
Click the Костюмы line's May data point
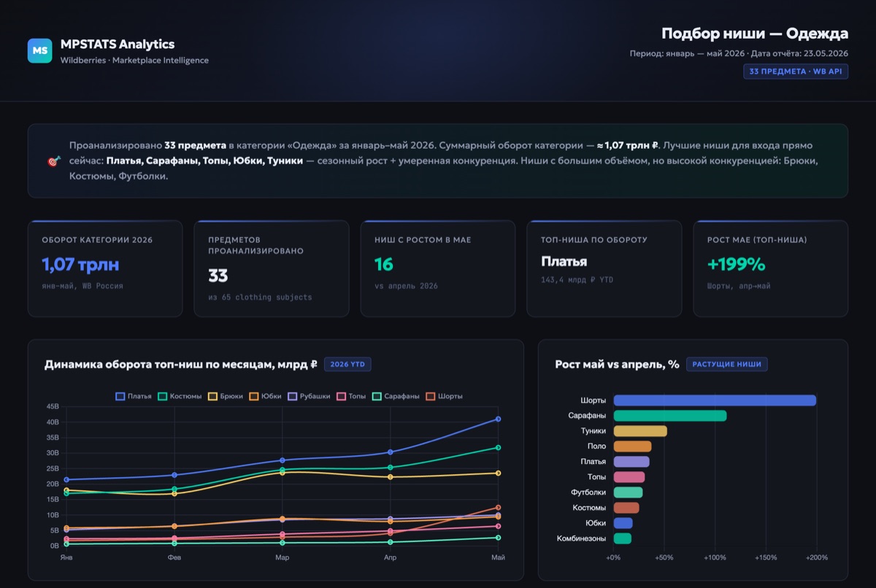point(499,447)
